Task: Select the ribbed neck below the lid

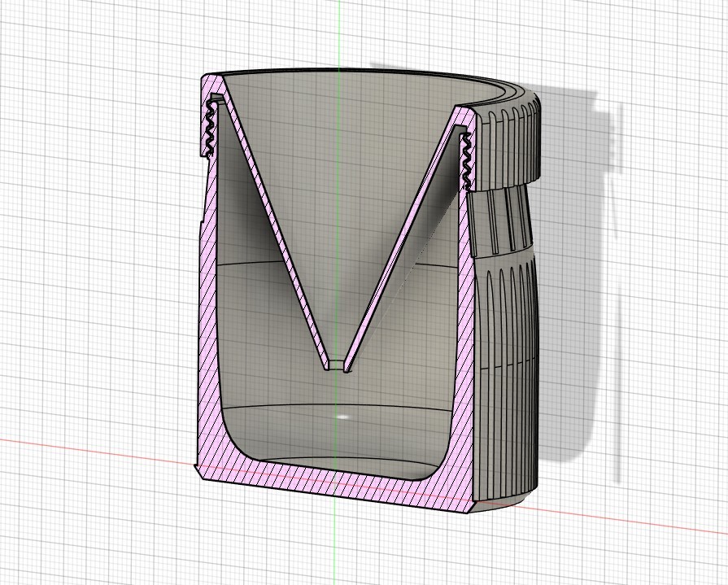Action: (x=503, y=220)
